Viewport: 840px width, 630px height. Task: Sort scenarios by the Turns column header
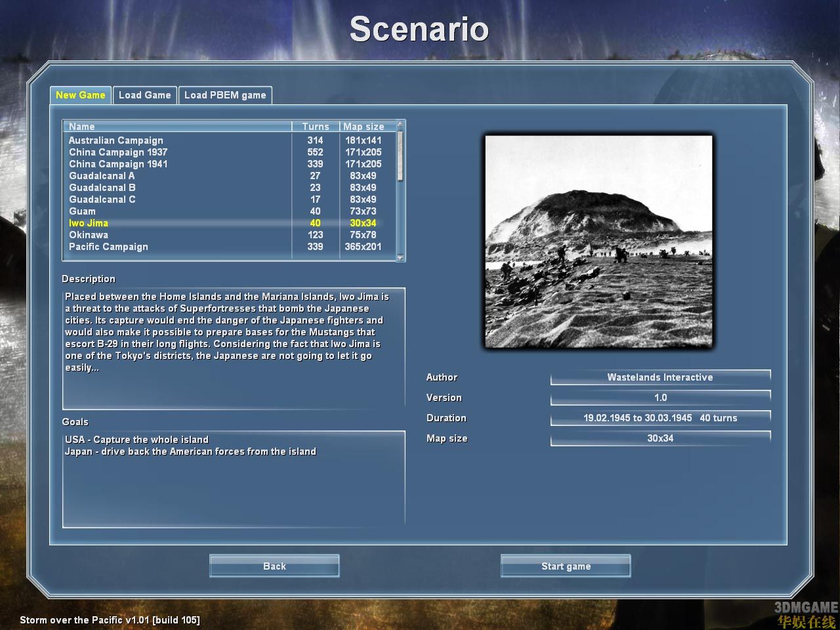(x=316, y=126)
